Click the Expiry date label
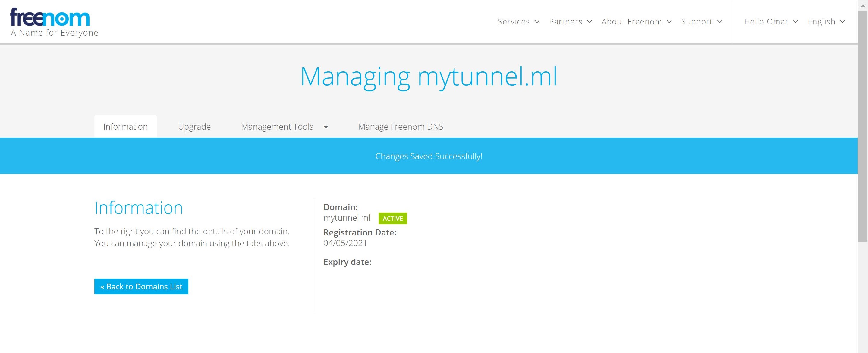Image resolution: width=868 pixels, height=353 pixels. 348,262
